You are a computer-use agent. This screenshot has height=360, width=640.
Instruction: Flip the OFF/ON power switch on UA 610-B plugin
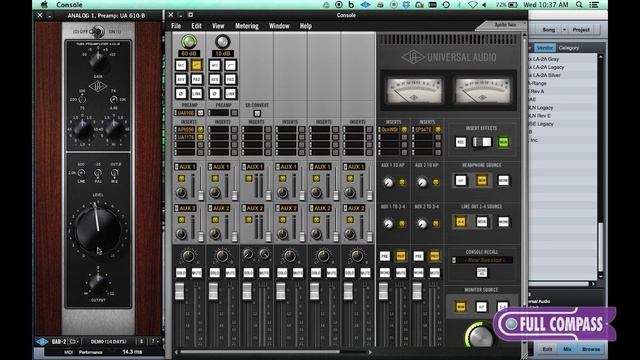click(98, 31)
